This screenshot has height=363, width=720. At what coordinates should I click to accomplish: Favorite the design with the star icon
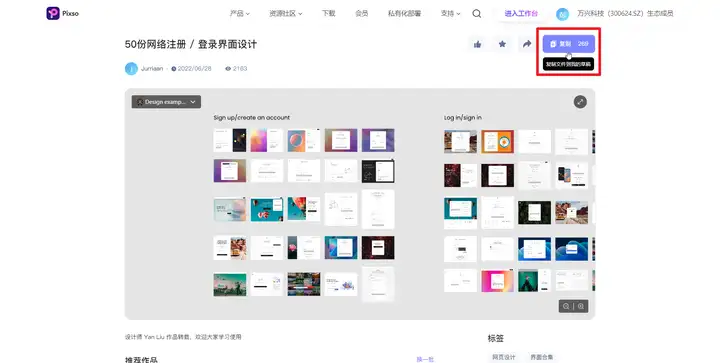coord(502,44)
